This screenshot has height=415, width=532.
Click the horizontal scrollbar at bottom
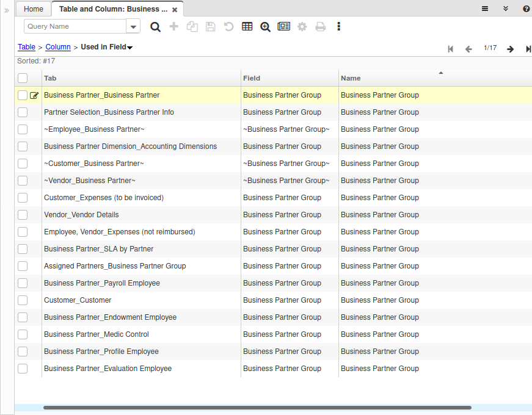(257, 408)
